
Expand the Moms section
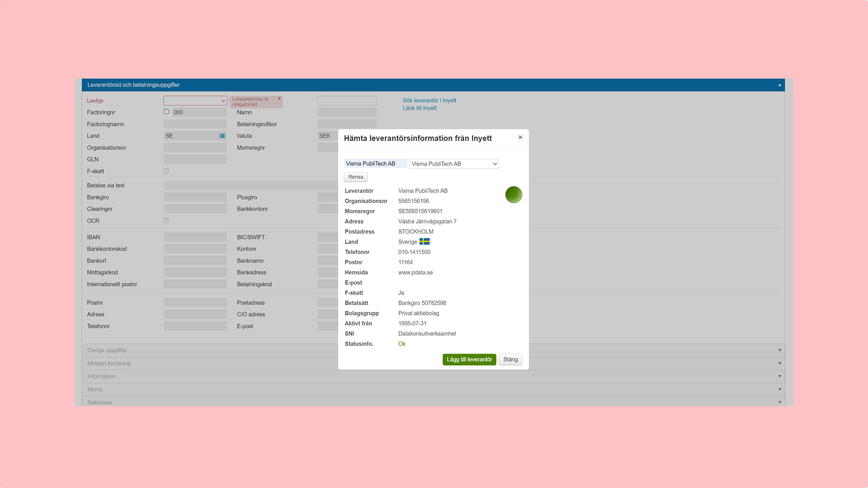tap(433, 390)
